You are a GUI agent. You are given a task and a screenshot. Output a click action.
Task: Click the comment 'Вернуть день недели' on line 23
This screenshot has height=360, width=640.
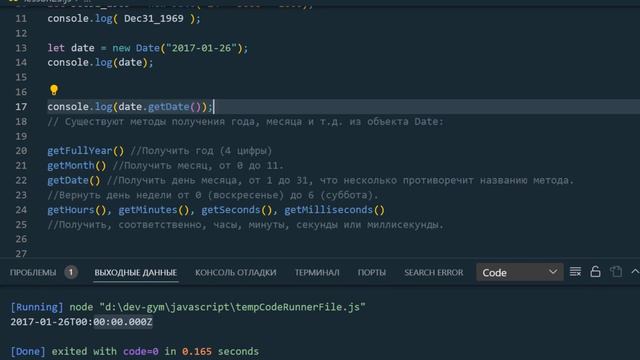point(213,195)
